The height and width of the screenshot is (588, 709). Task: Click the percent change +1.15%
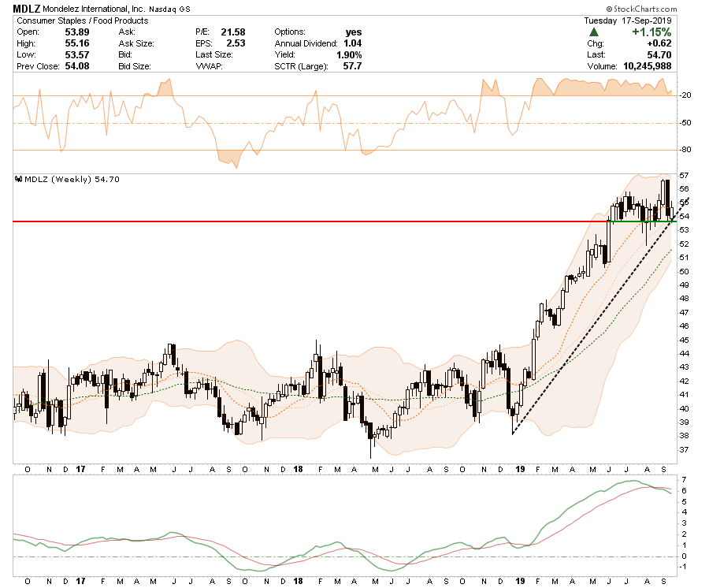651,32
